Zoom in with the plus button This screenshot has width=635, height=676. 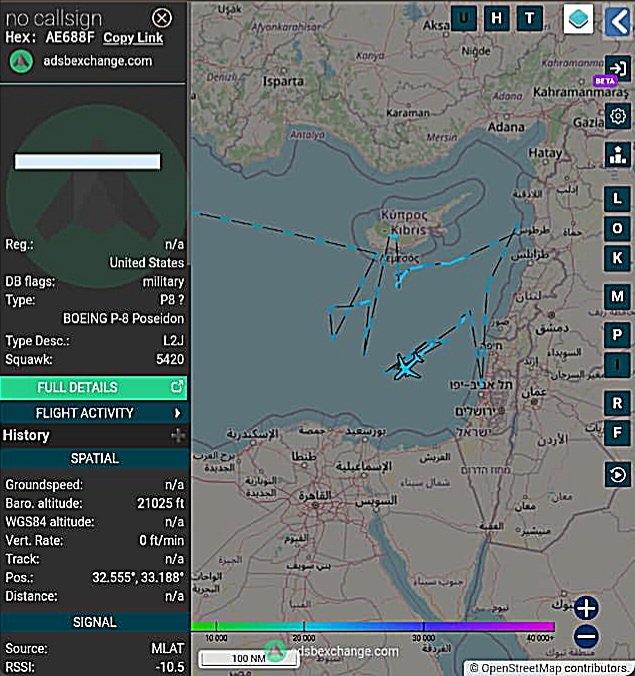coord(586,608)
